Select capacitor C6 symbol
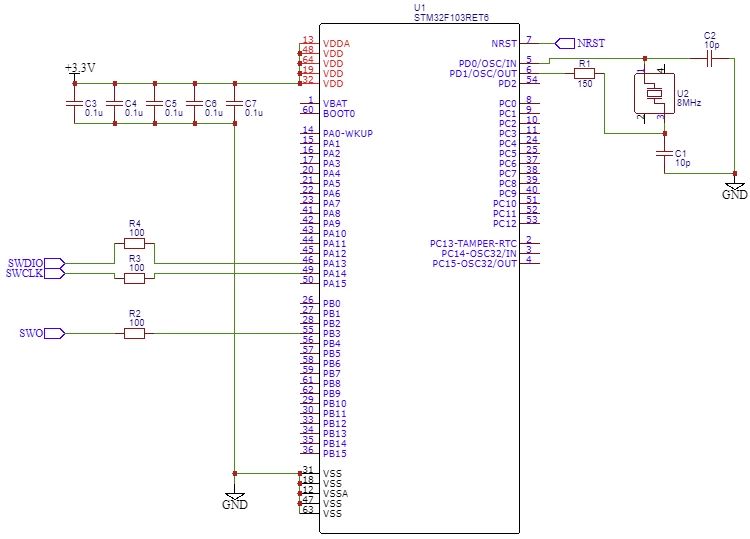Viewport: 750px width, 539px height. pyautogui.click(x=195, y=103)
